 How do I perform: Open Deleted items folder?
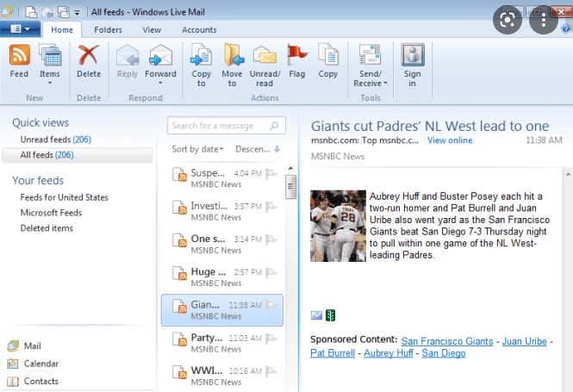click(47, 228)
